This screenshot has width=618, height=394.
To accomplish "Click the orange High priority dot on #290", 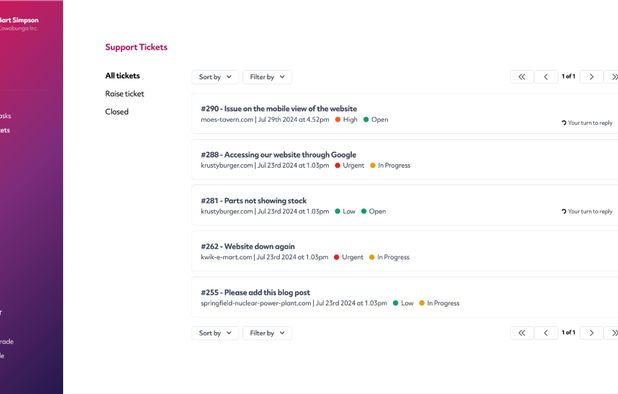I will click(338, 119).
